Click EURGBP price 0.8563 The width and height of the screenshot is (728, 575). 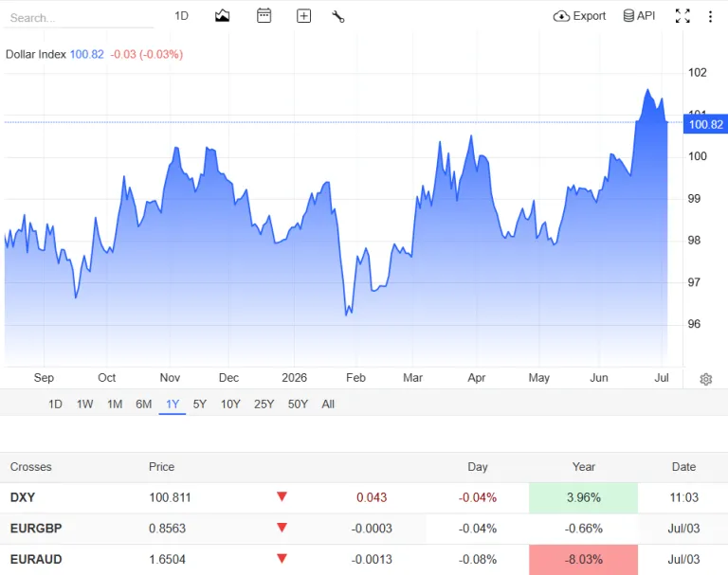tap(167, 529)
